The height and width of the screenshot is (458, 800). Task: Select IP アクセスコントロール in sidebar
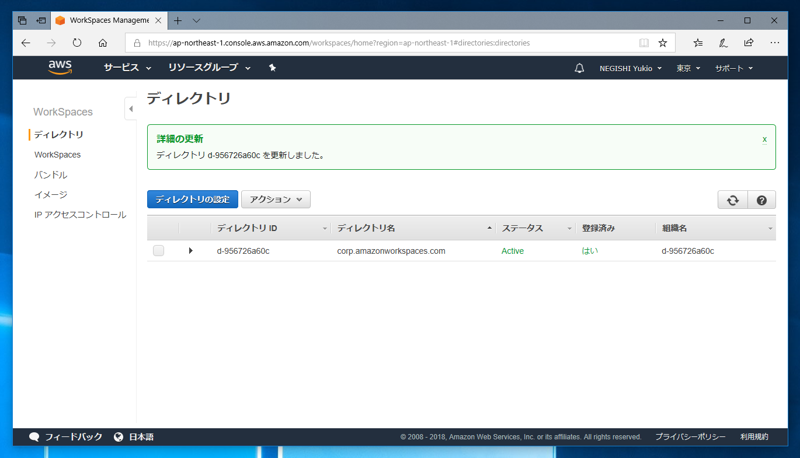coord(80,215)
